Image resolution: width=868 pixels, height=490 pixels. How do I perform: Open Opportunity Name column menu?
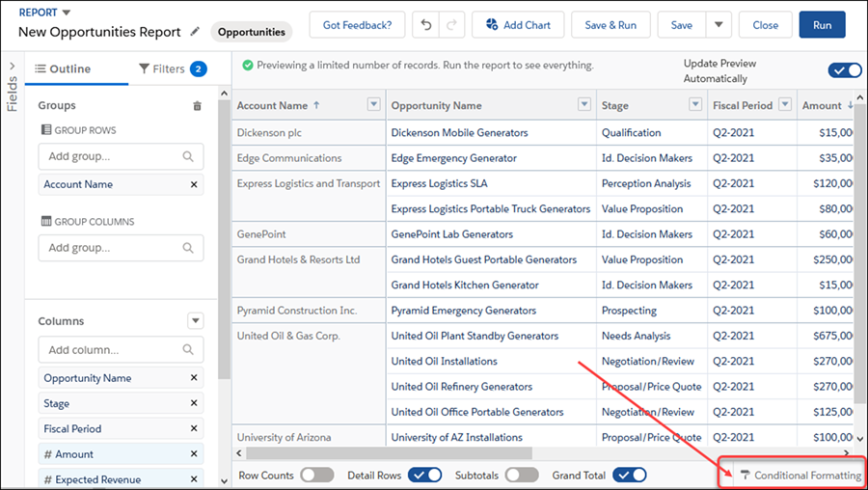[584, 104]
